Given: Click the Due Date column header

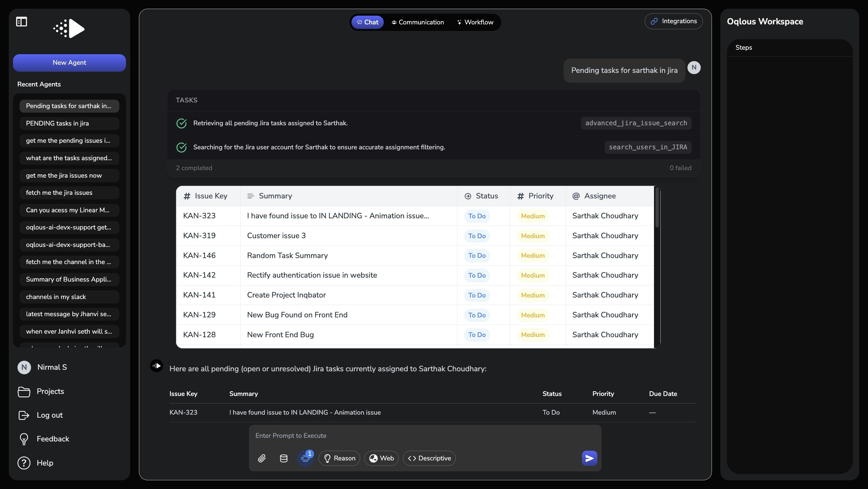Looking at the screenshot, I should coord(663,394).
